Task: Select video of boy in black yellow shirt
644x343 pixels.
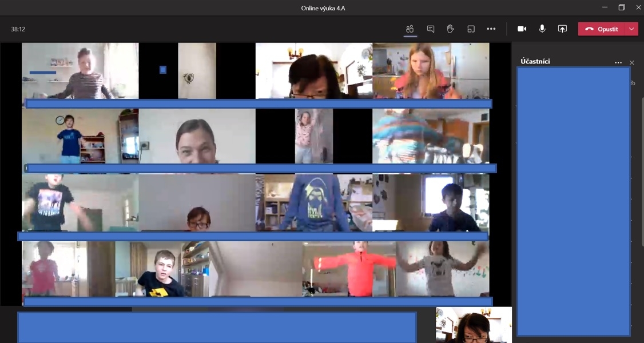Action: (x=162, y=269)
